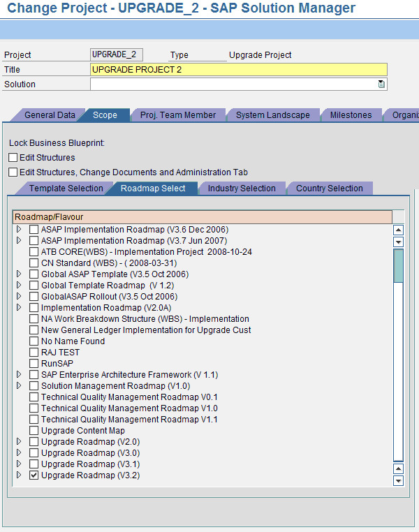Click the roadmap list vertical scrollbar thumb
Image resolution: width=419 pixels, height=532 pixels.
pyautogui.click(x=399, y=265)
